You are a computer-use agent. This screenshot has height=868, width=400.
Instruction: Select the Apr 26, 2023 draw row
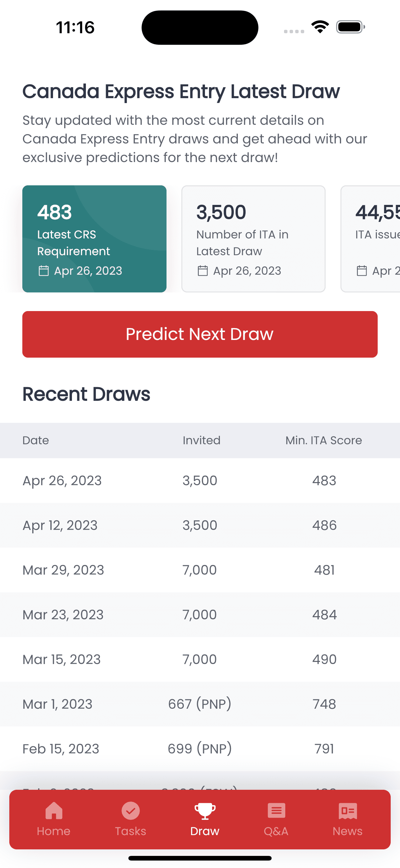pyautogui.click(x=200, y=480)
